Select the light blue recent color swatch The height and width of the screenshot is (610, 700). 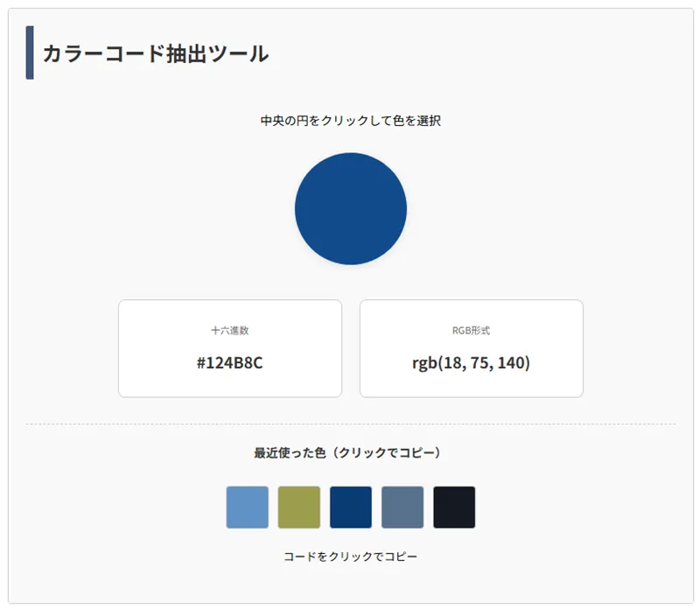pos(247,508)
